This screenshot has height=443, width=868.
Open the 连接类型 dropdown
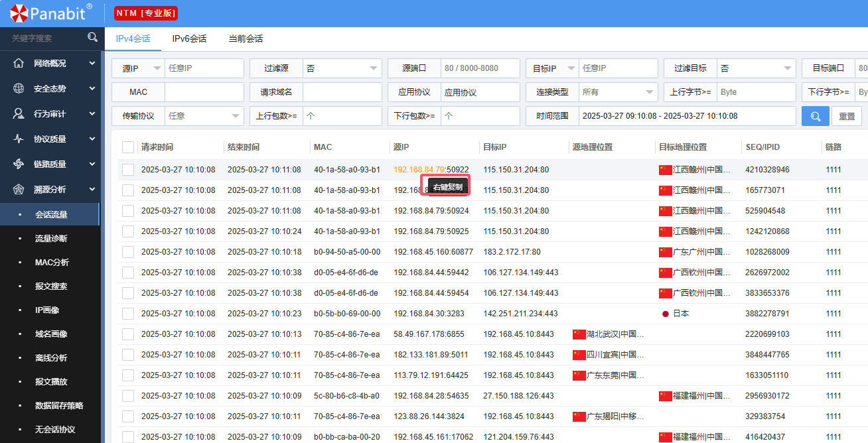[618, 92]
